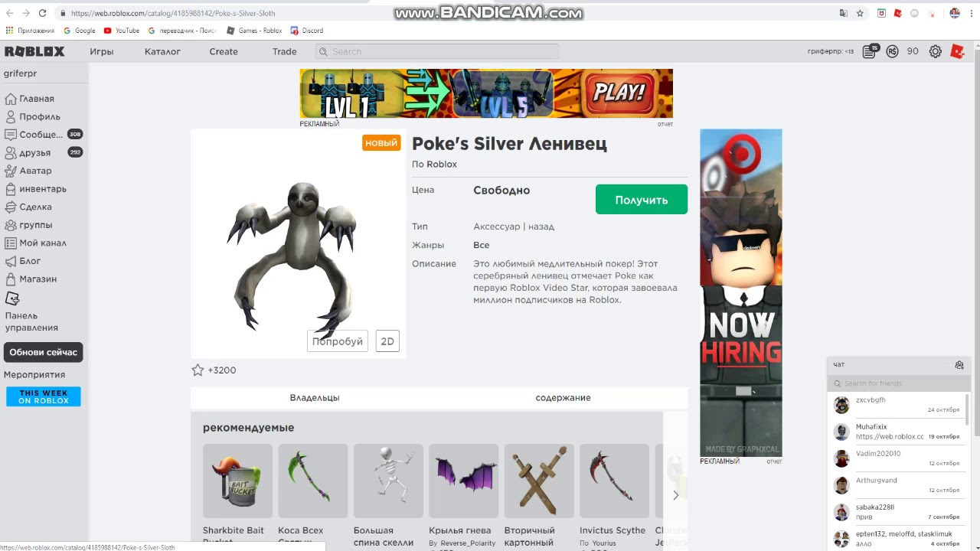Open the Roblox creator link under the title
Screen dimensions: 980x551
tap(442, 165)
